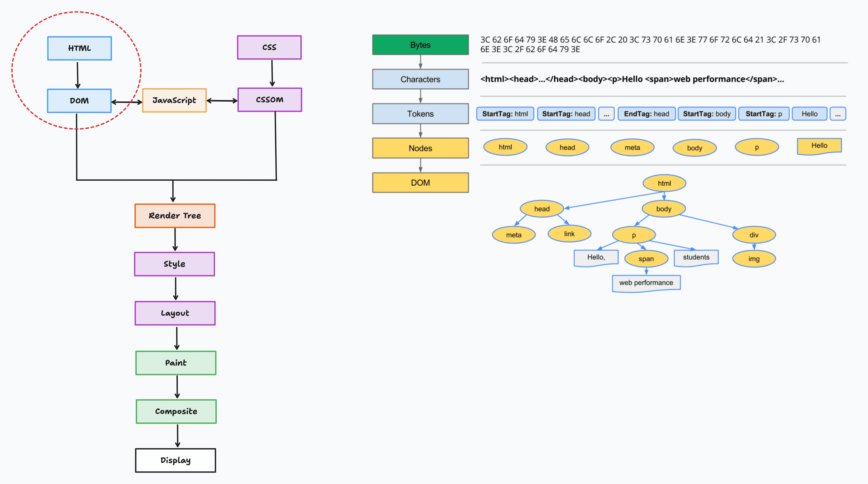Viewport: 868px width, 484px height.
Task: Select the 'StartTag: html' token
Action: (x=505, y=114)
